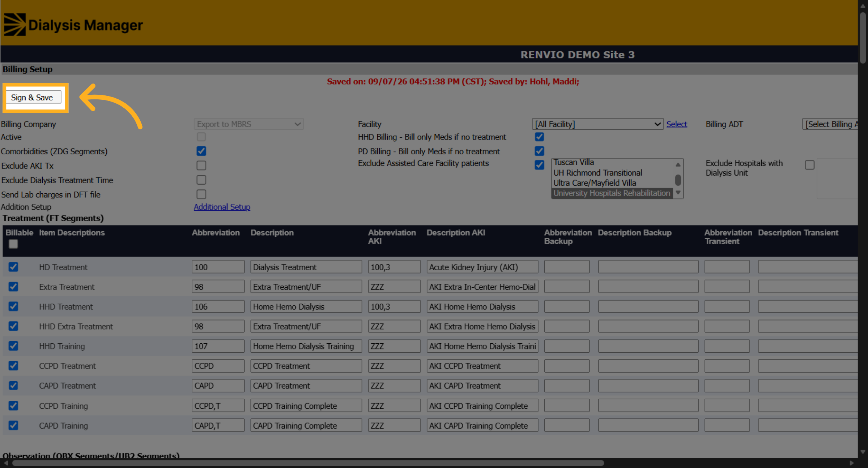Expand the All Facility dropdown
The width and height of the screenshot is (868, 468).
point(597,124)
